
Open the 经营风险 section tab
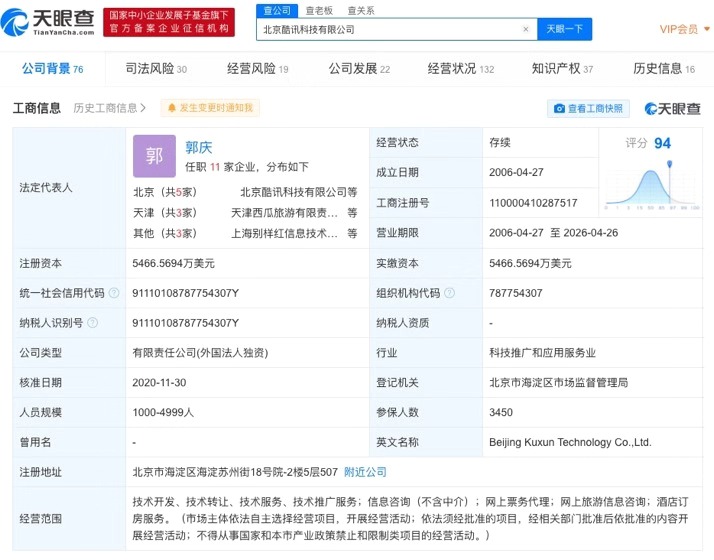(258, 69)
